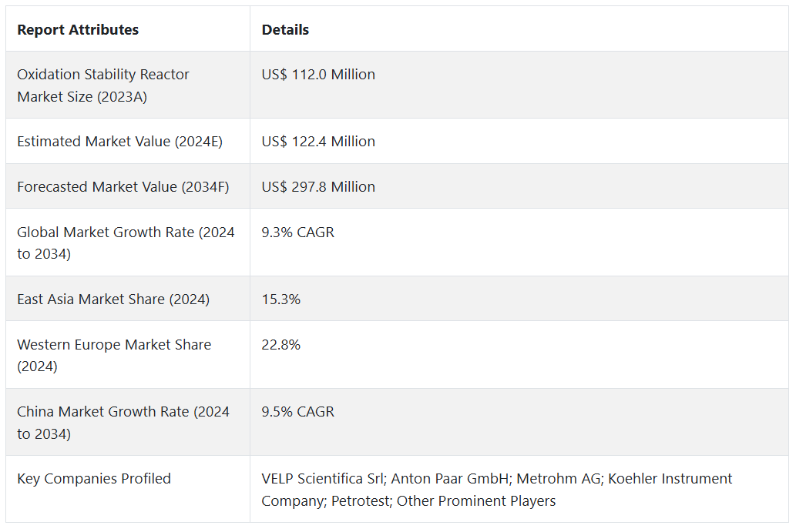Viewport: 796px width, 532px height.
Task: Click the US$ 122.4 Million value
Action: coord(318,142)
